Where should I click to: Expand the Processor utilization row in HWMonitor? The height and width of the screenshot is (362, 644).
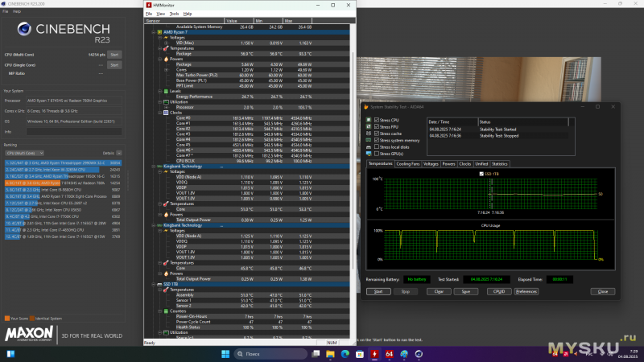166,107
